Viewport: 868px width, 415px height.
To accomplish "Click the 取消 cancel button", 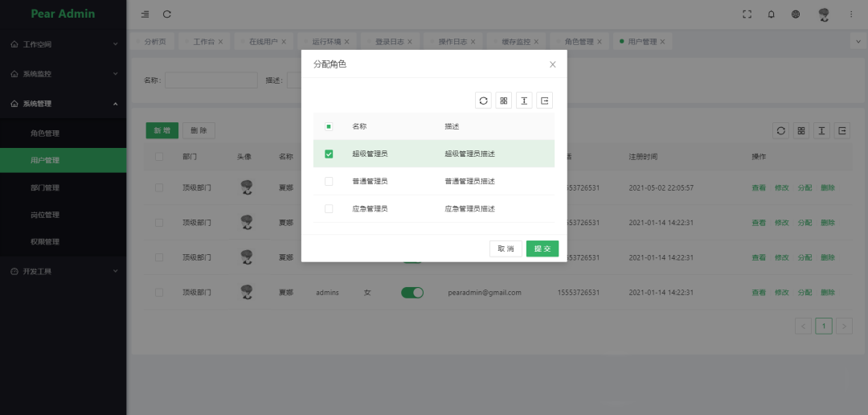I will [x=506, y=249].
